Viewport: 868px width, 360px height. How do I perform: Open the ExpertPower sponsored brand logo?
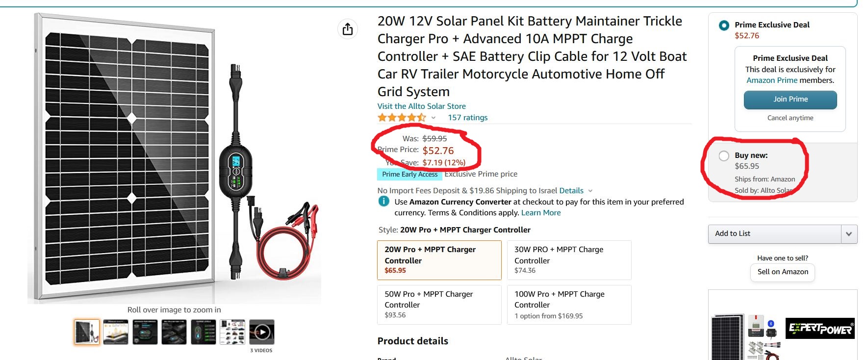pyautogui.click(x=821, y=329)
